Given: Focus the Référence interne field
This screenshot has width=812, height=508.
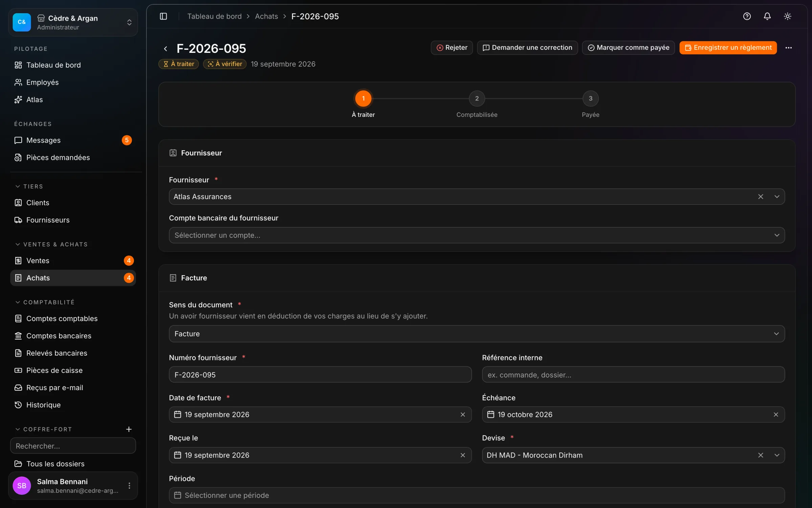Looking at the screenshot, I should [633, 375].
